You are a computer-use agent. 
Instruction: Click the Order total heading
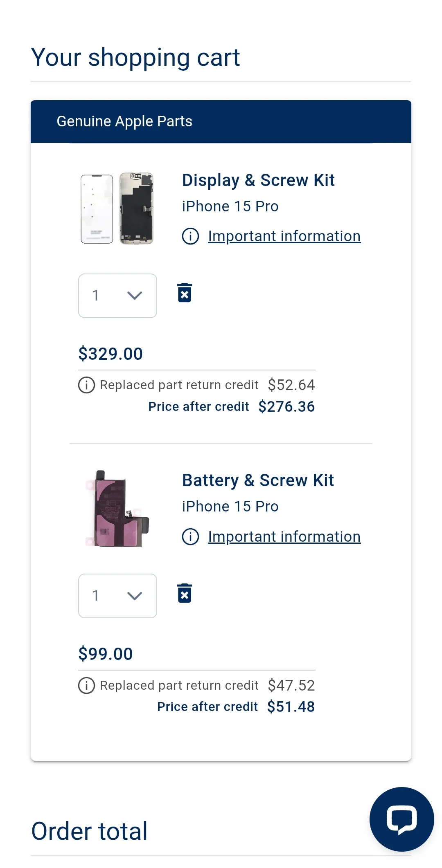tap(89, 831)
